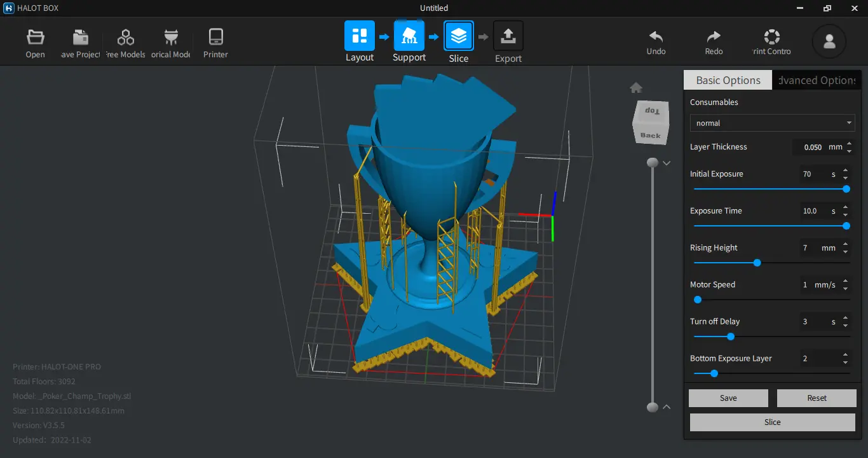Increase Exposure Time with up arrow
The height and width of the screenshot is (458, 868).
point(845,207)
